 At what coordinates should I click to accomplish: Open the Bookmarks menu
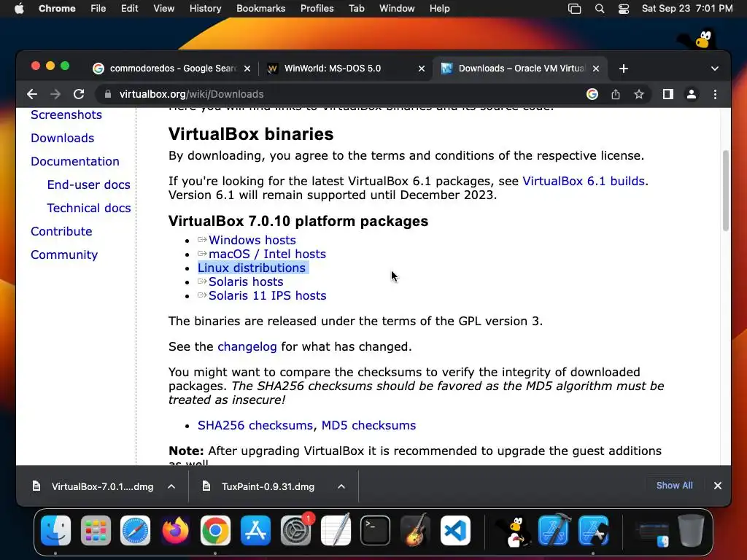coord(260,9)
